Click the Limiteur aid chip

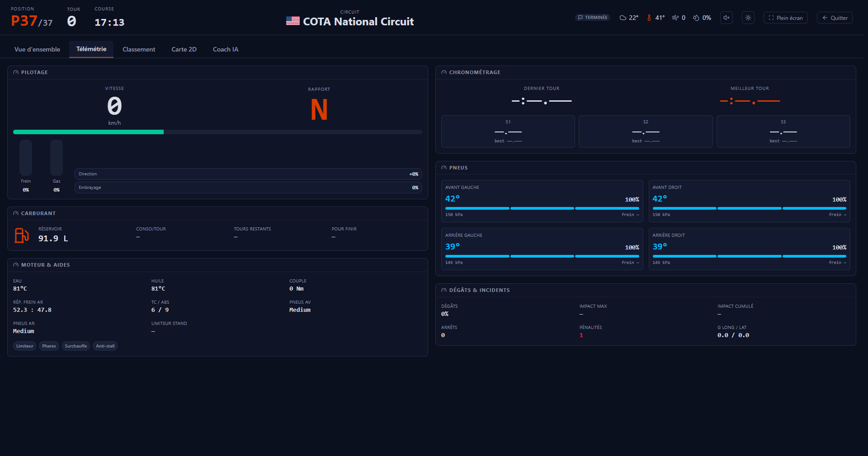(25, 346)
